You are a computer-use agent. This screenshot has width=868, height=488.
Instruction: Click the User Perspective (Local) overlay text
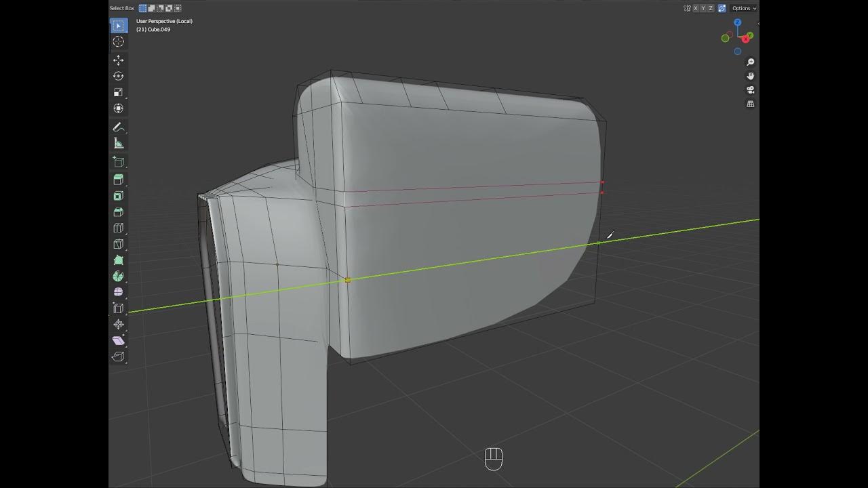[x=164, y=21]
